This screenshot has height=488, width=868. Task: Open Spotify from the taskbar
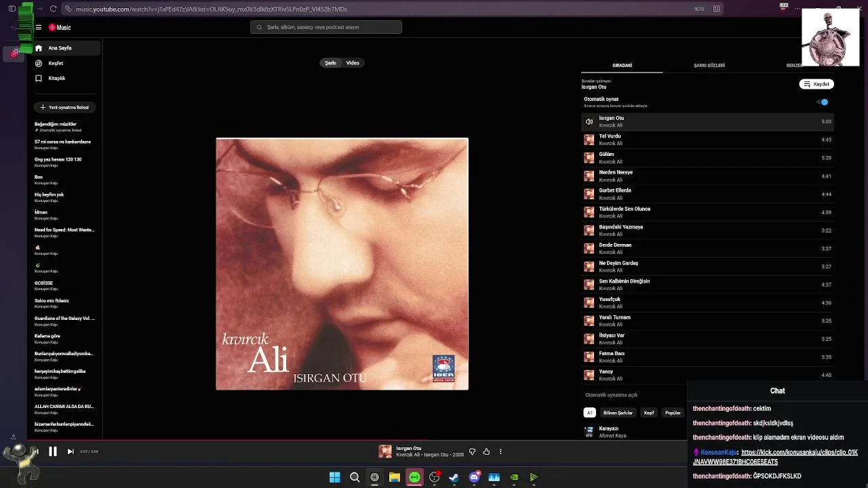tap(414, 477)
